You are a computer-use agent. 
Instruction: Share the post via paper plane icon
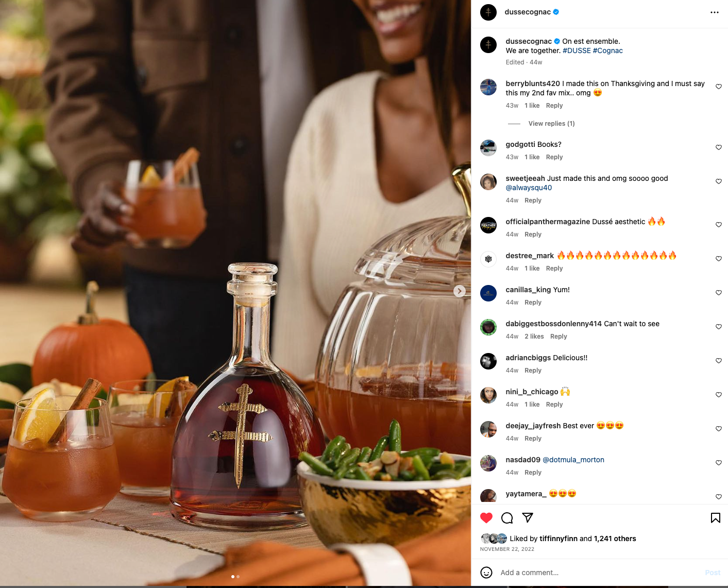point(528,518)
